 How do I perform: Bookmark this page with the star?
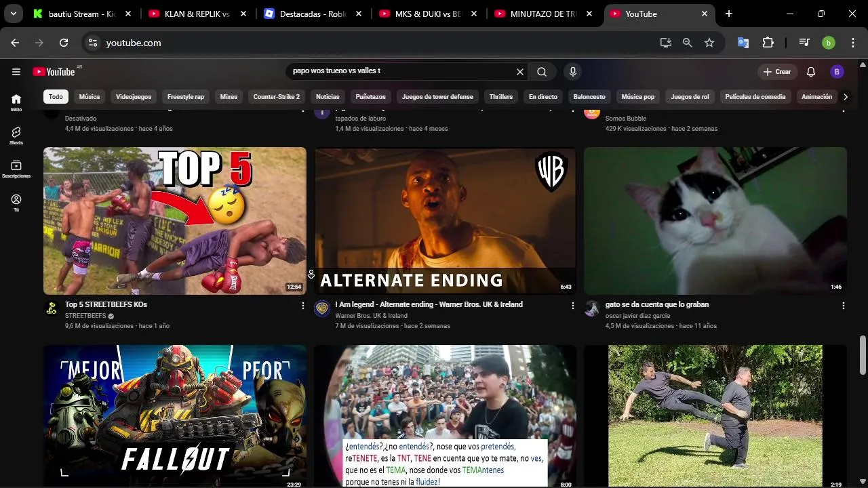tap(709, 43)
